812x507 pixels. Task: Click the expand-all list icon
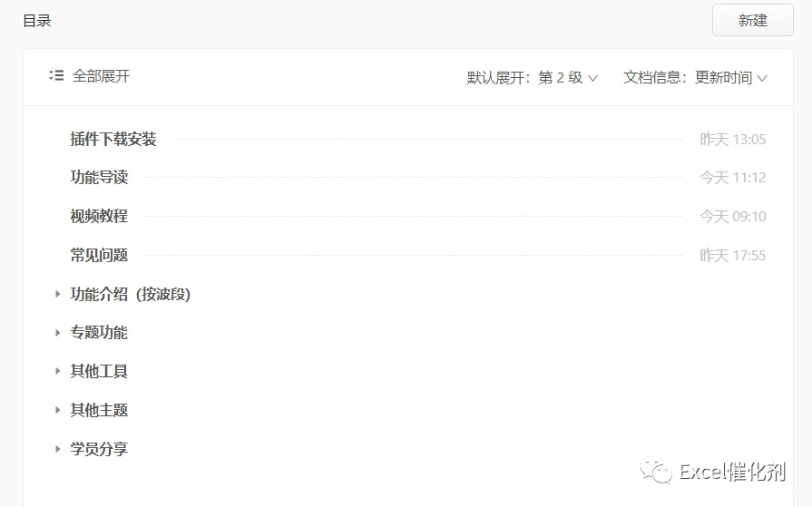point(56,75)
